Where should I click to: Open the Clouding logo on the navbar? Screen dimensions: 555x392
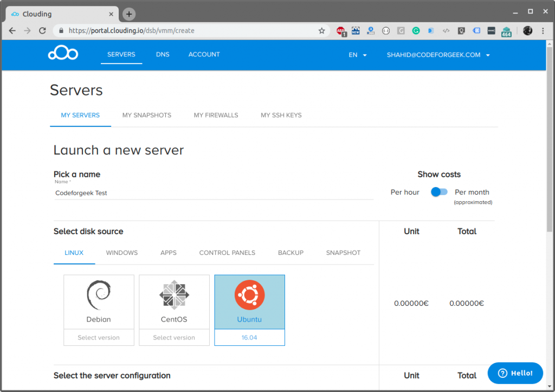(x=63, y=53)
